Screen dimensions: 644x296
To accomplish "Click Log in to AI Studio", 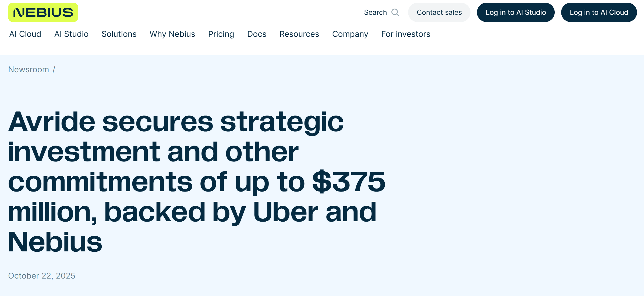I will coord(515,12).
